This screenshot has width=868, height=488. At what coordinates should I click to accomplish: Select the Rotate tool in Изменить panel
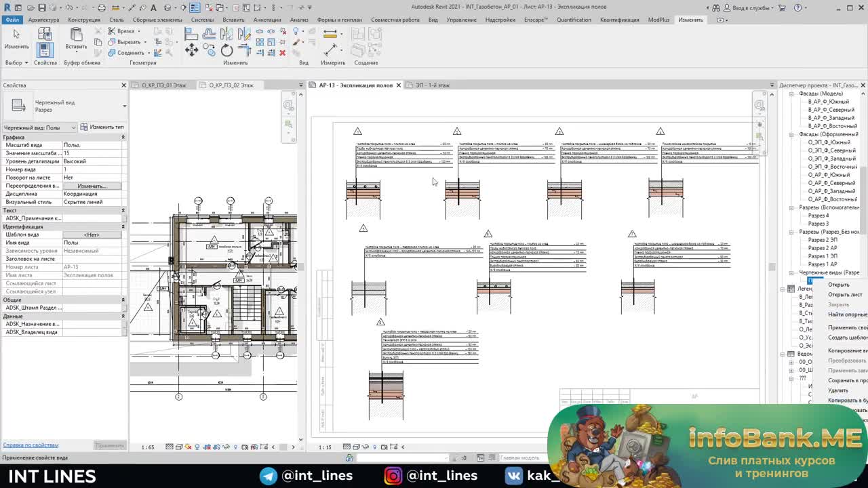click(x=226, y=50)
